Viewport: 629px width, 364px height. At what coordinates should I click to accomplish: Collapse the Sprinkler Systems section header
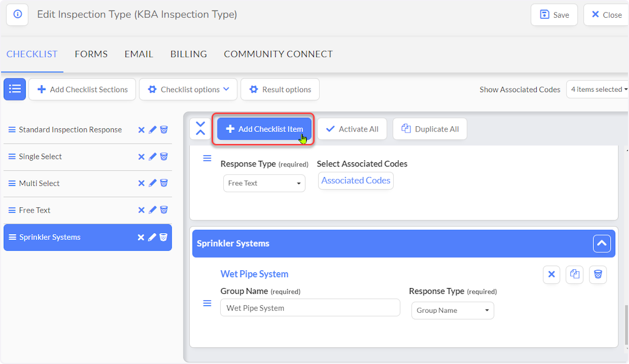602,244
